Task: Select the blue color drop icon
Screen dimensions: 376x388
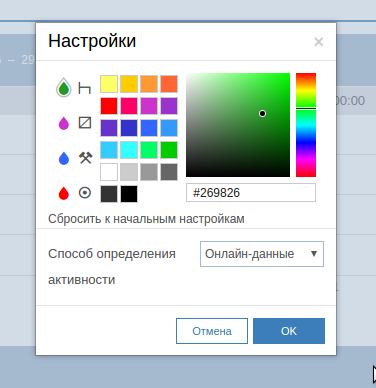Action: click(x=64, y=158)
